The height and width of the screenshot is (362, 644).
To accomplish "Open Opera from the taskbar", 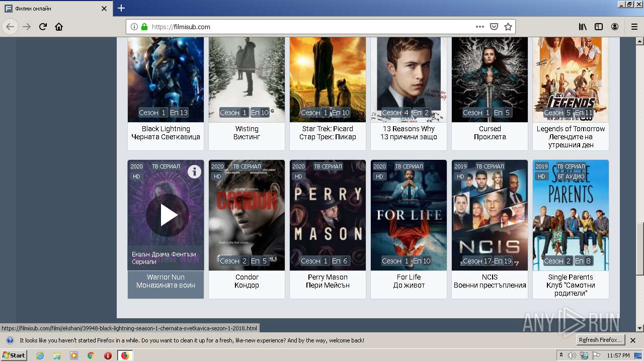I will click(x=108, y=355).
